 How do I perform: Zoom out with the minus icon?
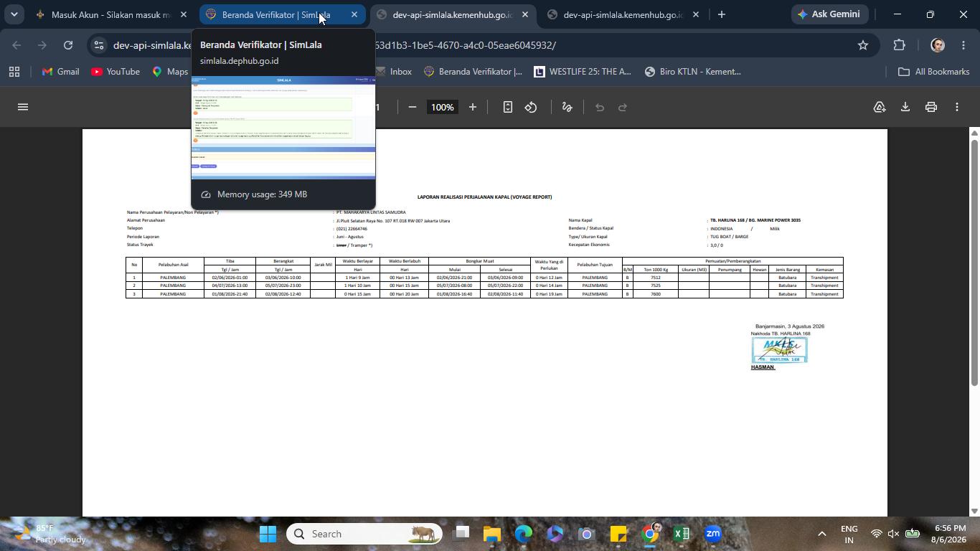pos(413,107)
